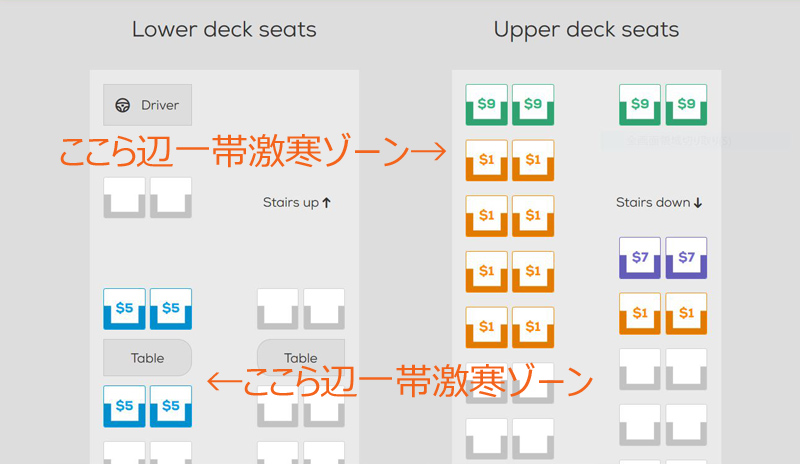800x464 pixels.
Task: Choose the left purple $7 seat
Action: point(640,258)
